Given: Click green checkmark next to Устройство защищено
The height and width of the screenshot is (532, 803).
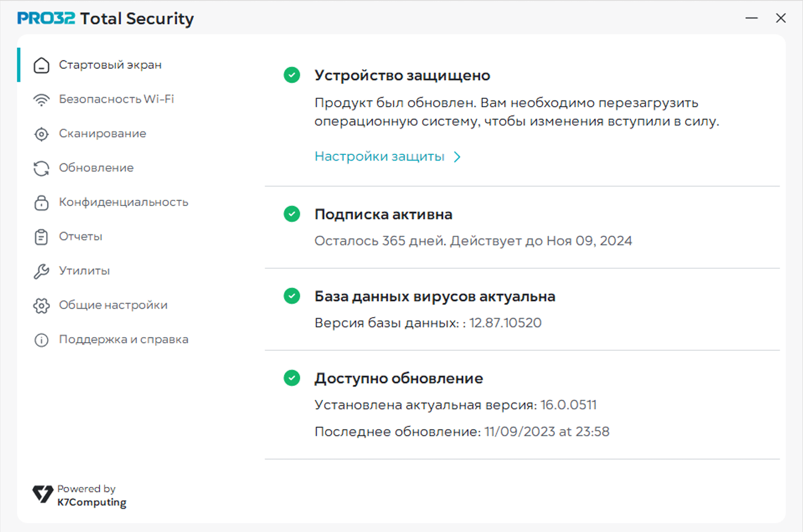Looking at the screenshot, I should click(x=292, y=75).
